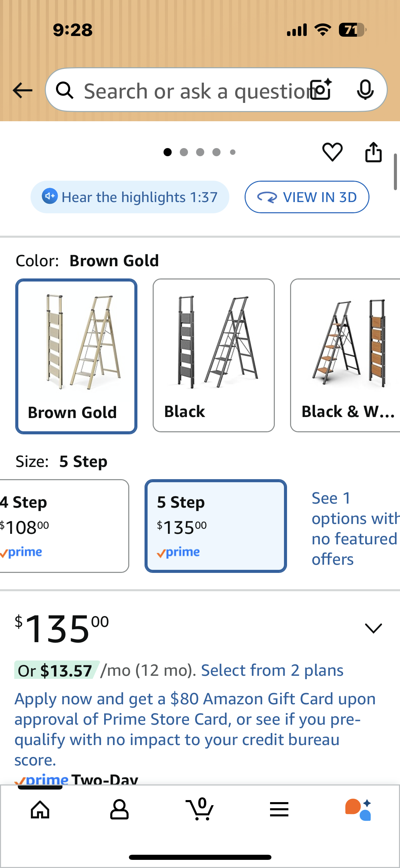Image resolution: width=400 pixels, height=868 pixels.
Task: Select the Black color option
Action: point(213,355)
